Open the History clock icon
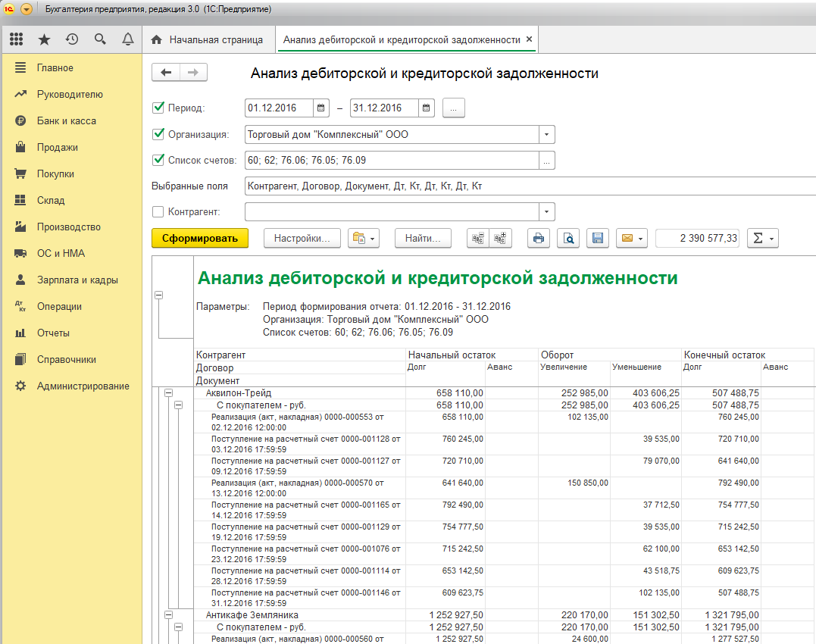The width and height of the screenshot is (816, 644). pos(73,39)
